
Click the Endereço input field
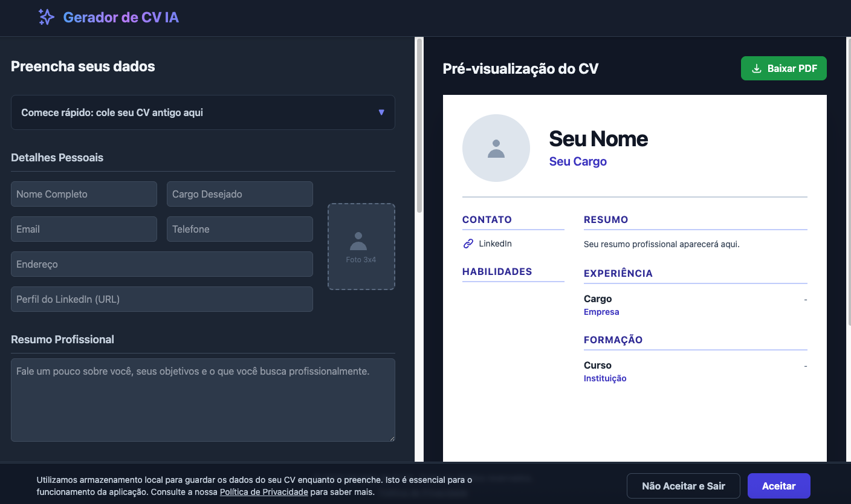point(161,264)
